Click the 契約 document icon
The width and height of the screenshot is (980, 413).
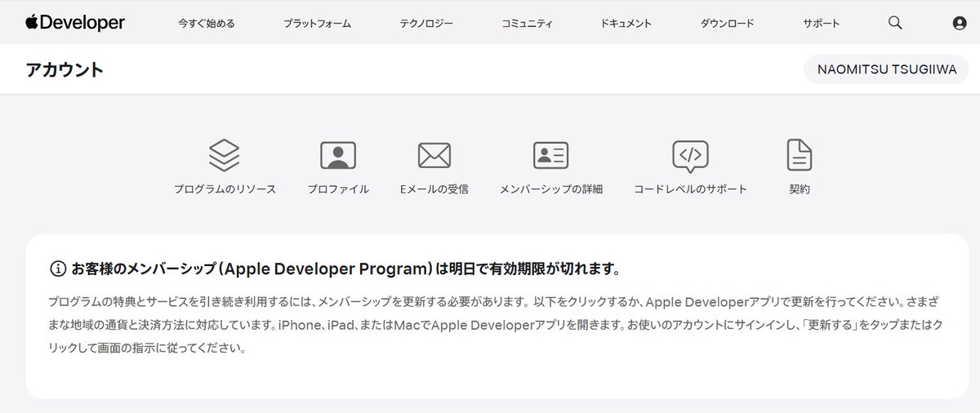tap(800, 154)
